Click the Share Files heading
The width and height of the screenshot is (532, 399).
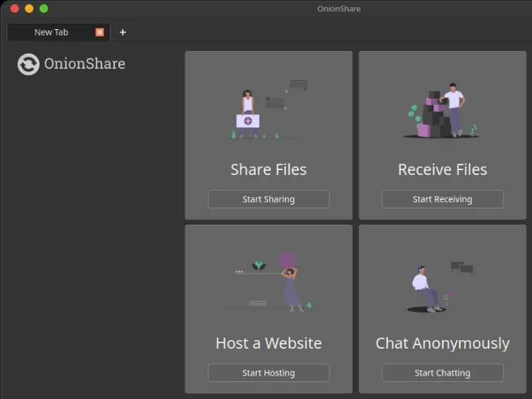tap(268, 169)
